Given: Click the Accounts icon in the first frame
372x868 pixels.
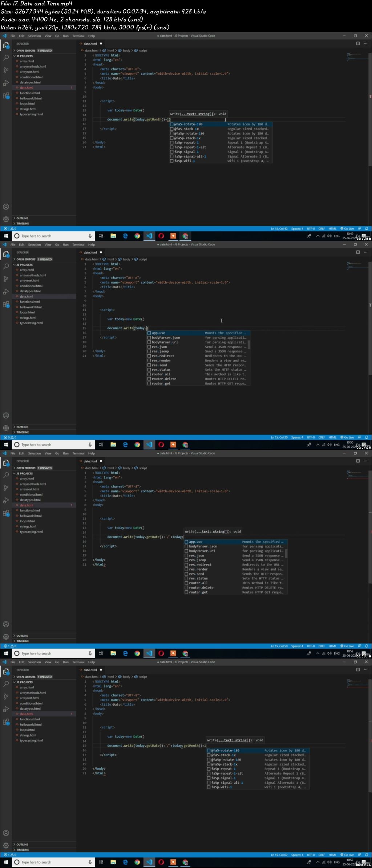Looking at the screenshot, I should [6, 207].
